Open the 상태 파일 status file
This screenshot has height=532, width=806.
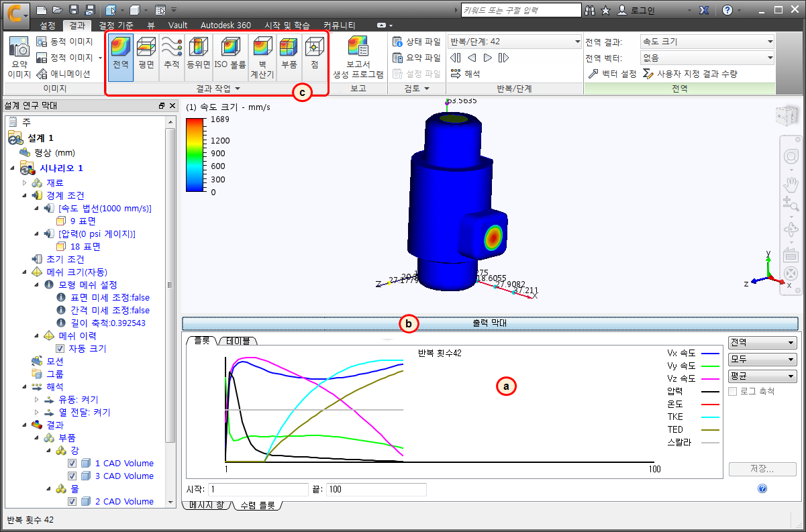416,42
